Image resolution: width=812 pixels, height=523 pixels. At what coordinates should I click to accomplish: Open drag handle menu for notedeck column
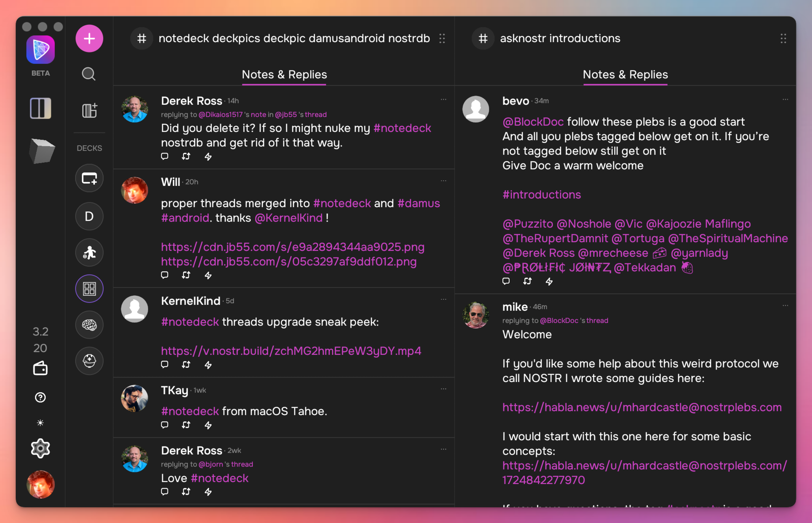point(442,38)
